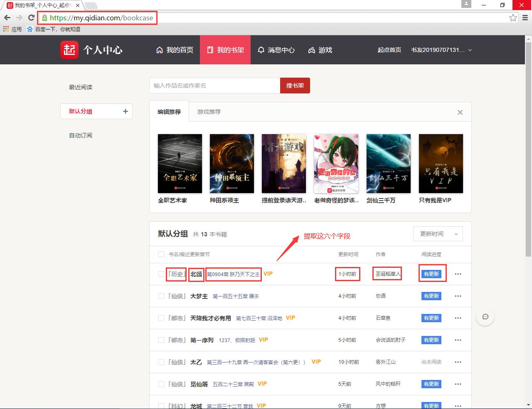This screenshot has height=409, width=532.
Task: Open more options for 觅仙屠 row
Action: click(458, 384)
